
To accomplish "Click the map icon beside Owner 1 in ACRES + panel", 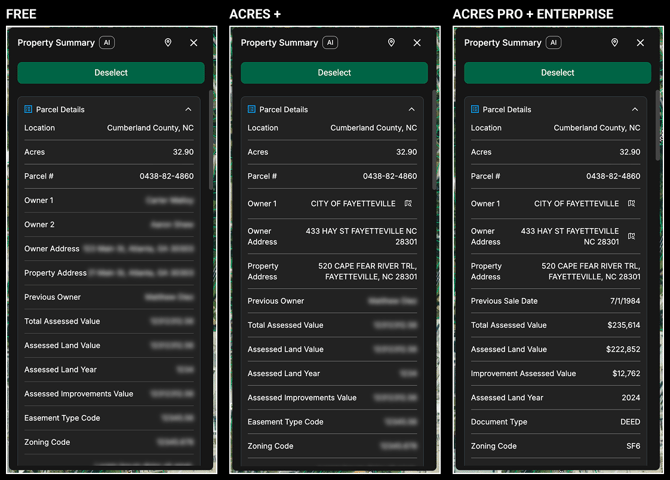I will pos(409,204).
